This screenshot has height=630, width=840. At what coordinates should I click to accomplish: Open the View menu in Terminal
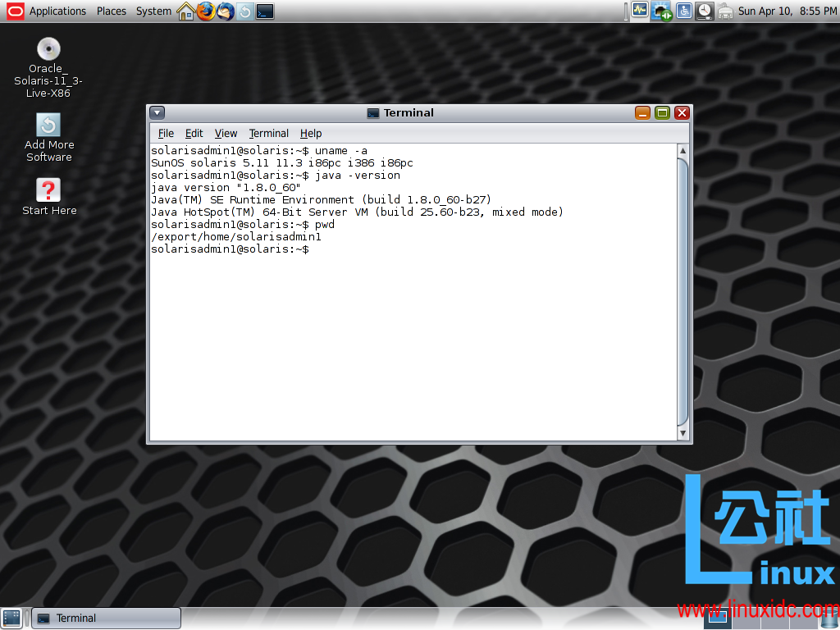point(226,134)
